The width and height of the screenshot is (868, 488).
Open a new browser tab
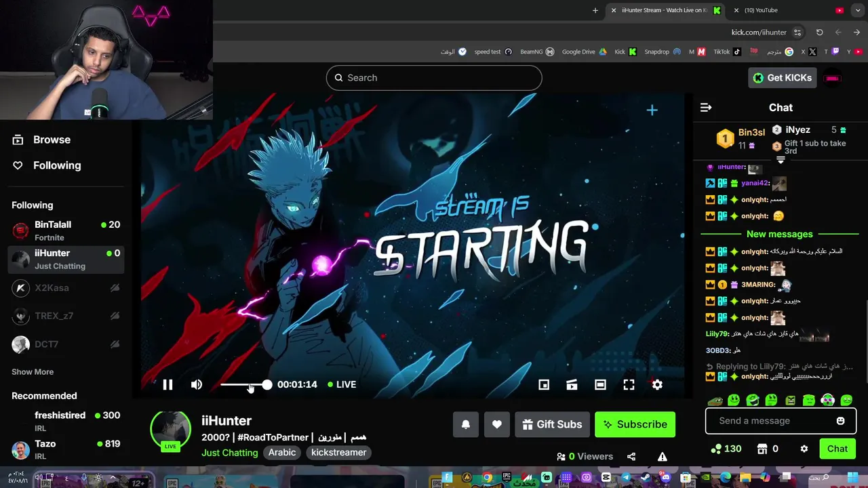pyautogui.click(x=595, y=10)
